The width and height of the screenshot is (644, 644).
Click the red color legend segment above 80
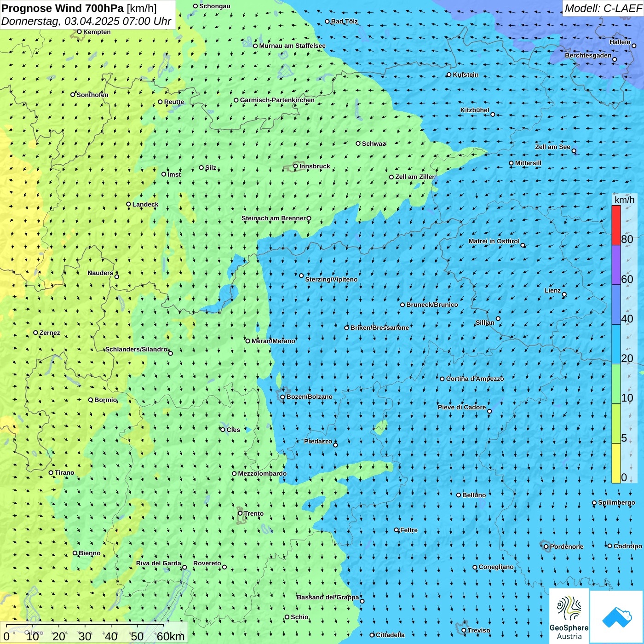[616, 225]
